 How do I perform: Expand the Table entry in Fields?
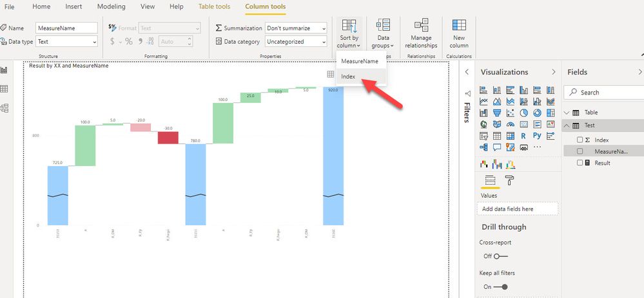[x=567, y=113]
